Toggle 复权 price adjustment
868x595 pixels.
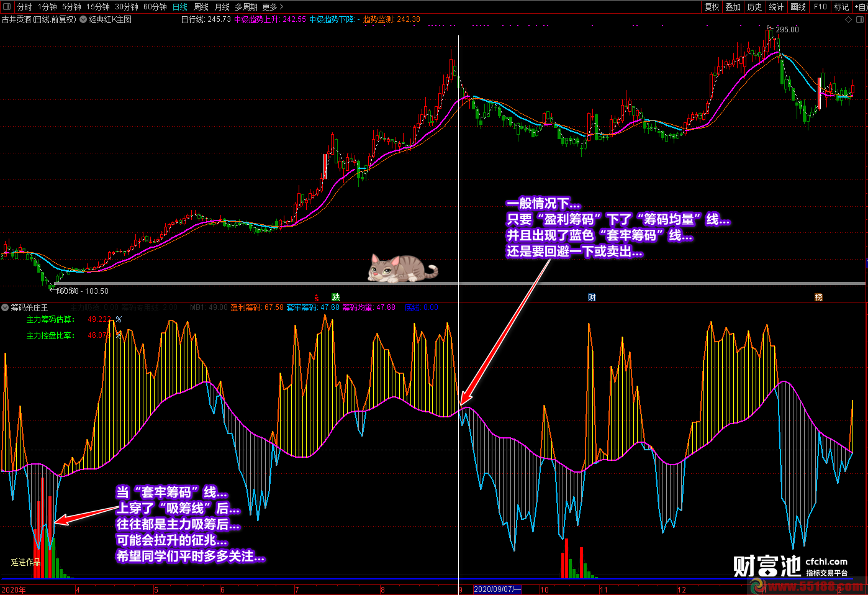(712, 7)
